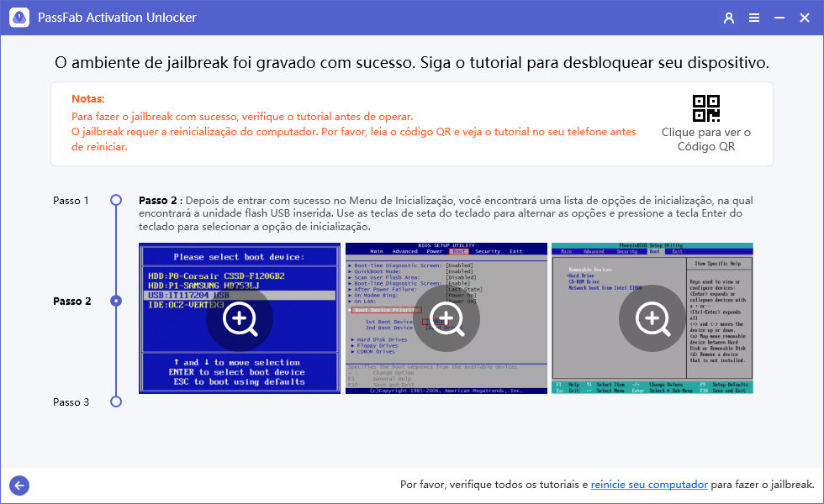Screen dimensions: 824x504
Task: Select the Passo 1 step circle
Action: tap(114, 200)
